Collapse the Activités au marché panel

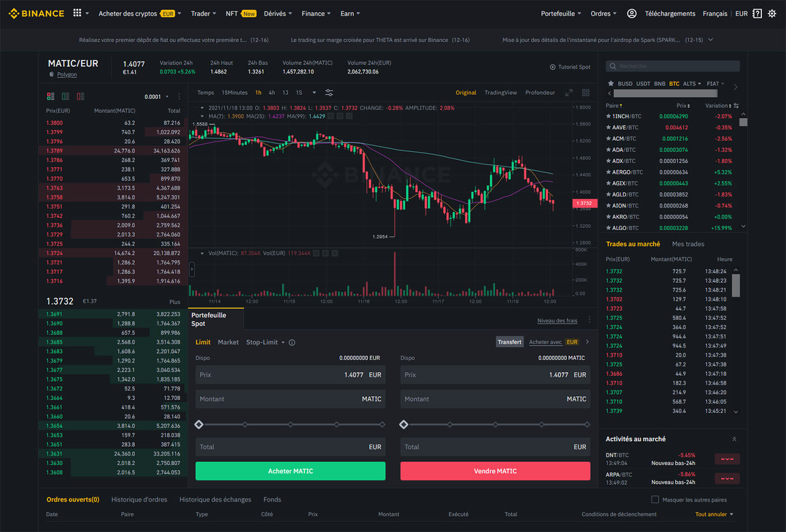pos(734,439)
